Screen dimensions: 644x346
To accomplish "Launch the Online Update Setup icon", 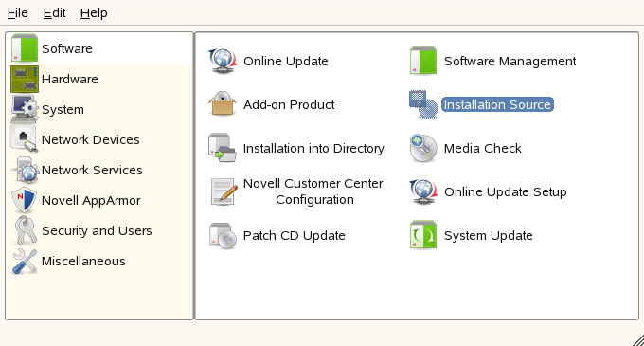I will [x=423, y=191].
